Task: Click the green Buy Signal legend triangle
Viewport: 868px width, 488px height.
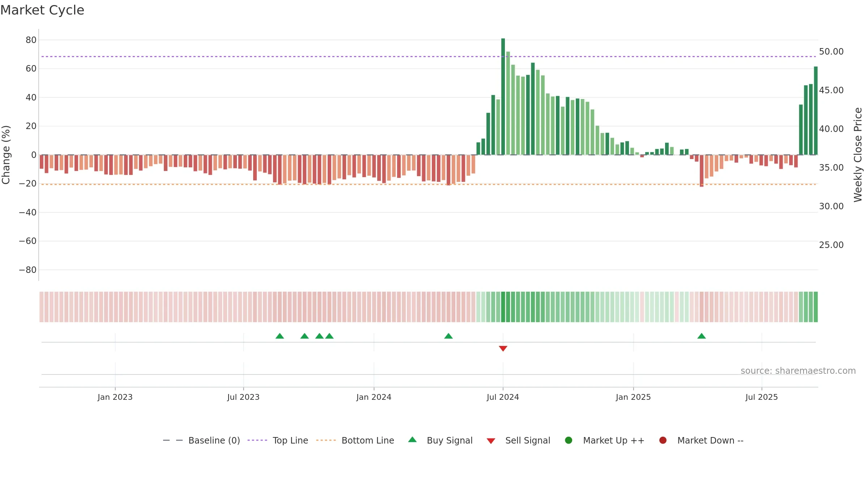Action: tap(412, 440)
